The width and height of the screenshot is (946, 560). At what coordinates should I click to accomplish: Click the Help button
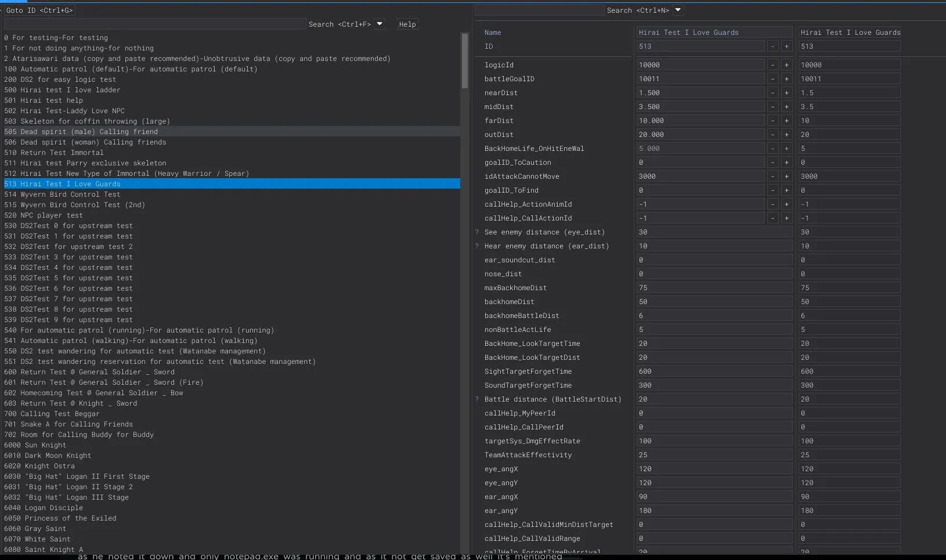click(x=407, y=24)
